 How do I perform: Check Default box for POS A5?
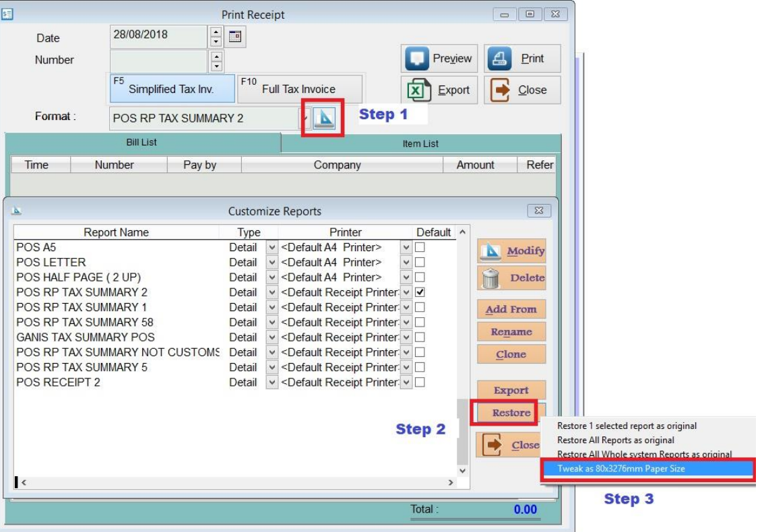tap(420, 247)
